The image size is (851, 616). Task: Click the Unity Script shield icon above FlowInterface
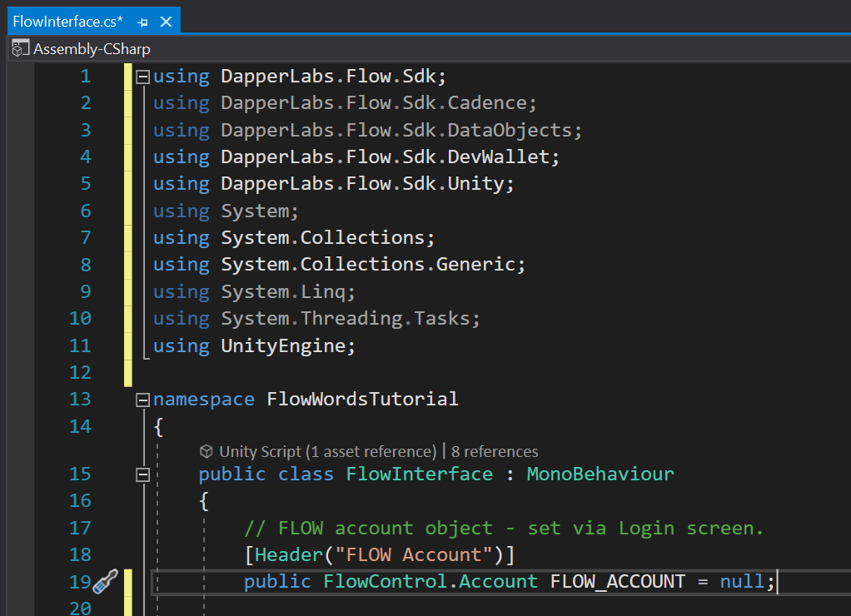pos(207,452)
